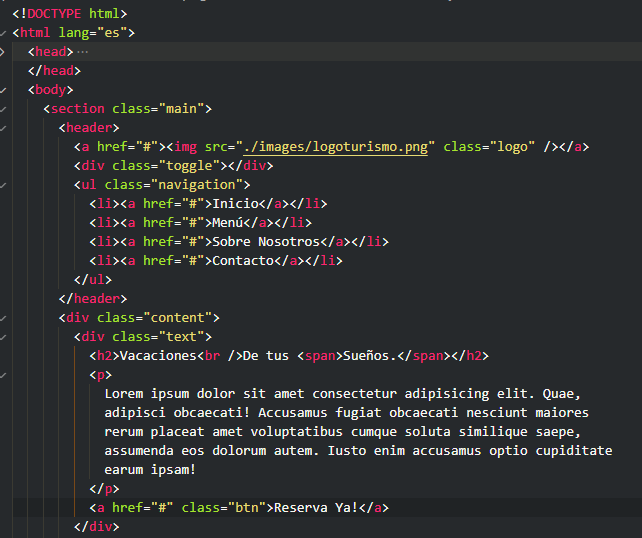Click the word cupiditate in the paragraph
Viewport: 642px width, 538px height.
(574, 450)
